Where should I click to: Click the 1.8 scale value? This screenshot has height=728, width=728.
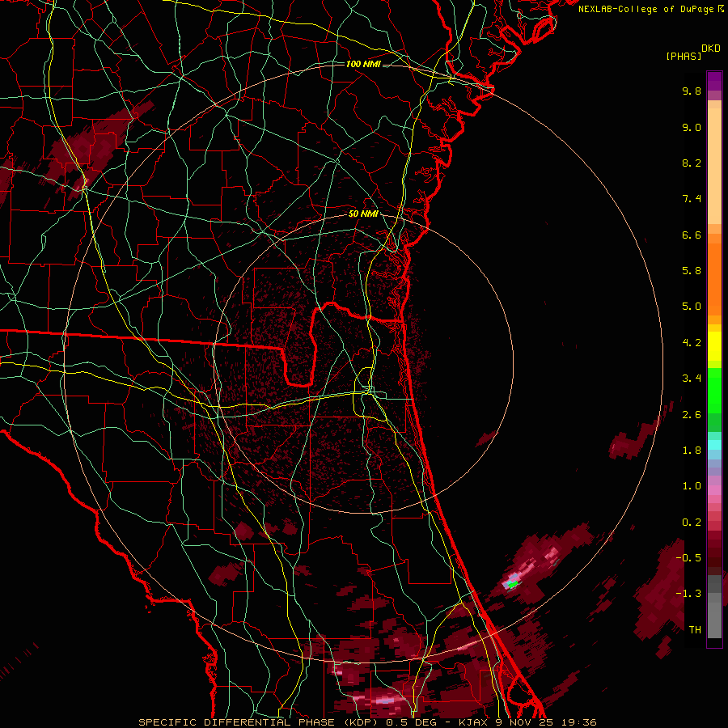click(692, 451)
